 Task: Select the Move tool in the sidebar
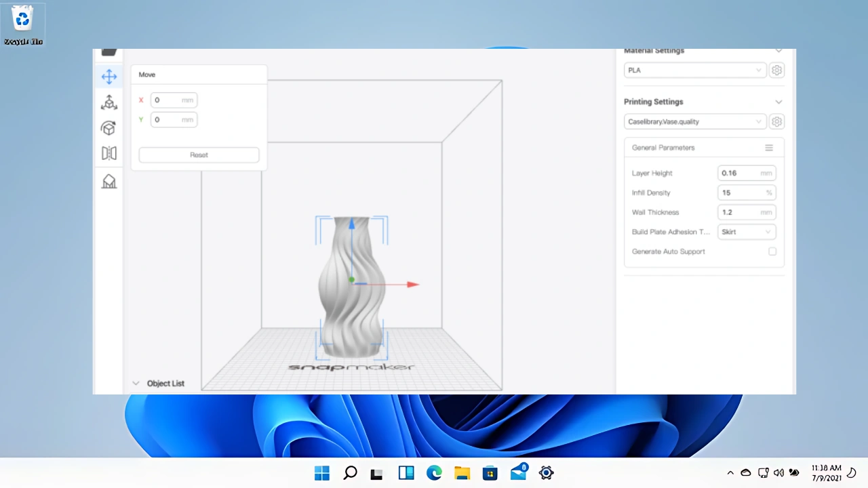coord(109,77)
